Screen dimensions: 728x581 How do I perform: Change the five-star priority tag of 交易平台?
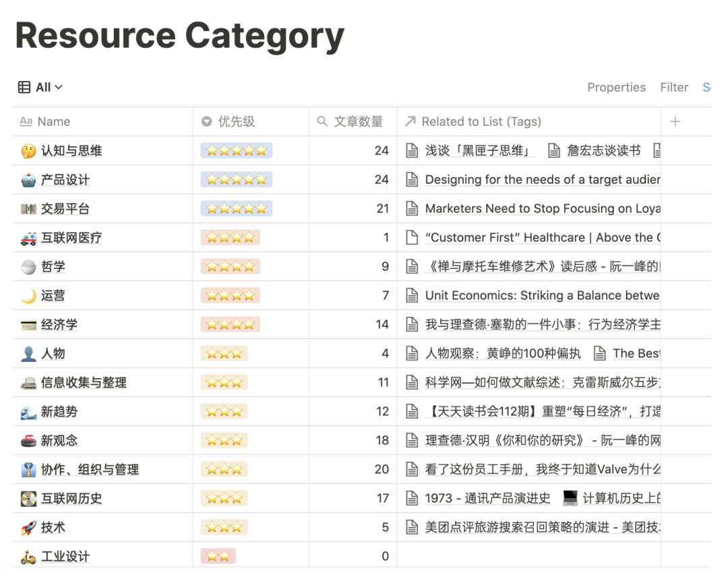click(x=237, y=208)
